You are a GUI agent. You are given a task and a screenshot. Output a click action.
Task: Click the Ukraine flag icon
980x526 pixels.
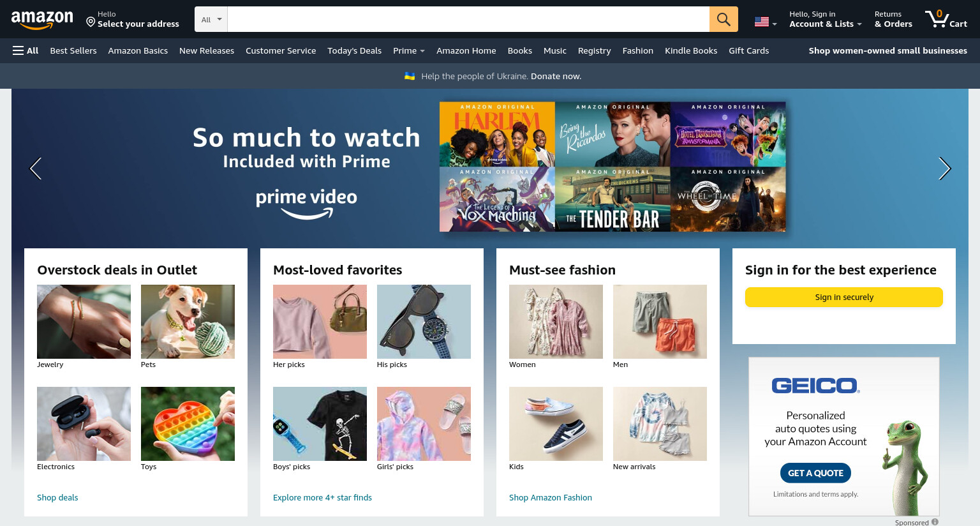pyautogui.click(x=410, y=76)
